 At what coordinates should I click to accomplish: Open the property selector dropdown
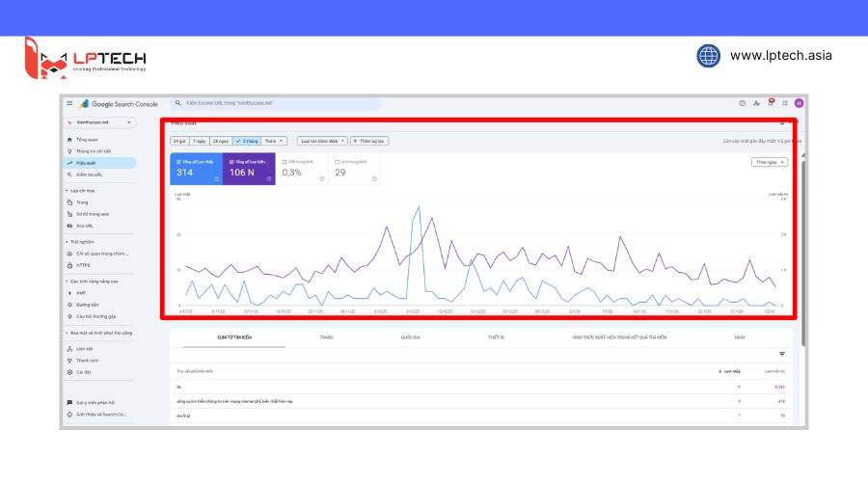point(100,122)
